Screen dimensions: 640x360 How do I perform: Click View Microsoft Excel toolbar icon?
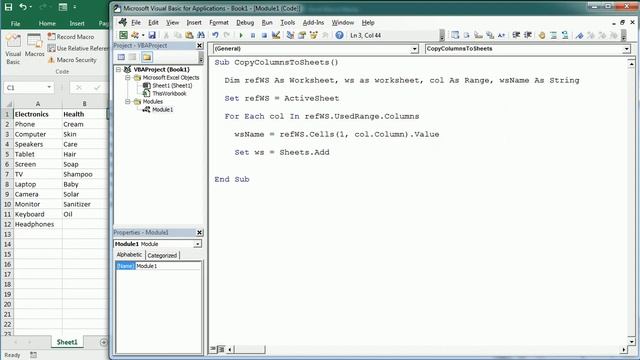123,36
